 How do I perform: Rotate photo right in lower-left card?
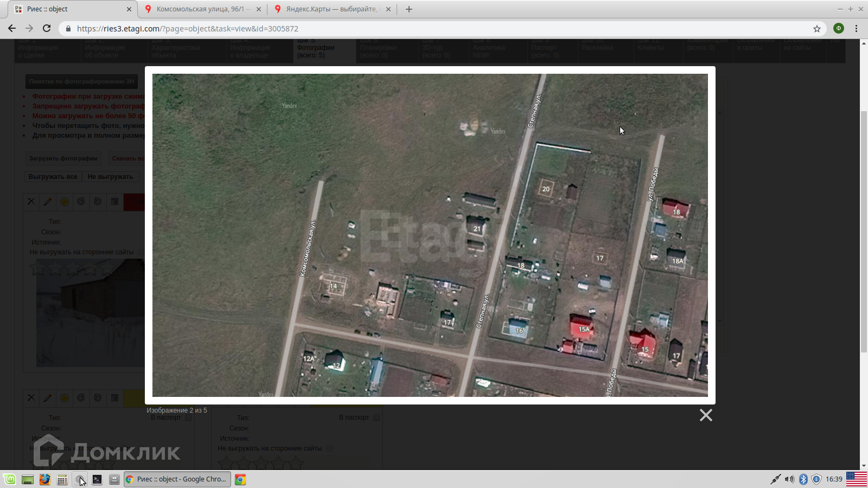click(98, 398)
